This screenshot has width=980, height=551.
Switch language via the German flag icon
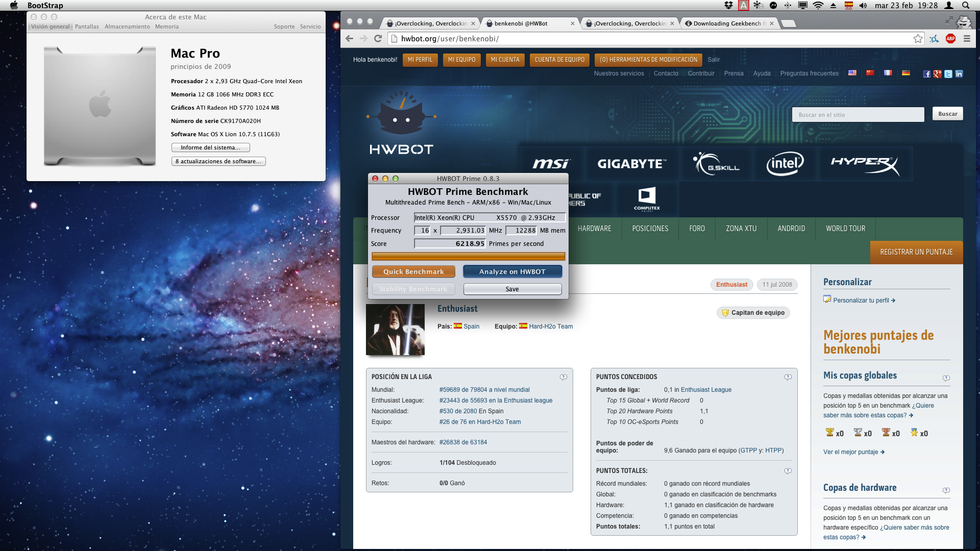(x=906, y=73)
